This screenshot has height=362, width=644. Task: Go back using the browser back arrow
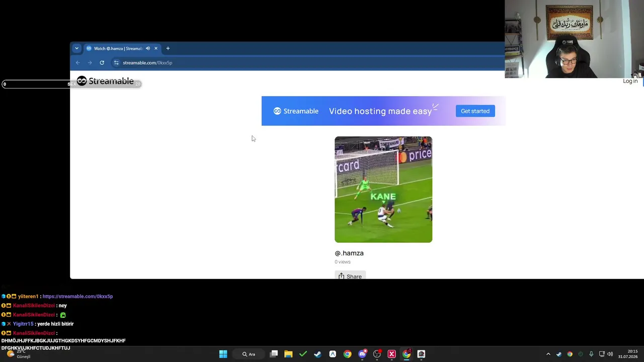point(77,63)
